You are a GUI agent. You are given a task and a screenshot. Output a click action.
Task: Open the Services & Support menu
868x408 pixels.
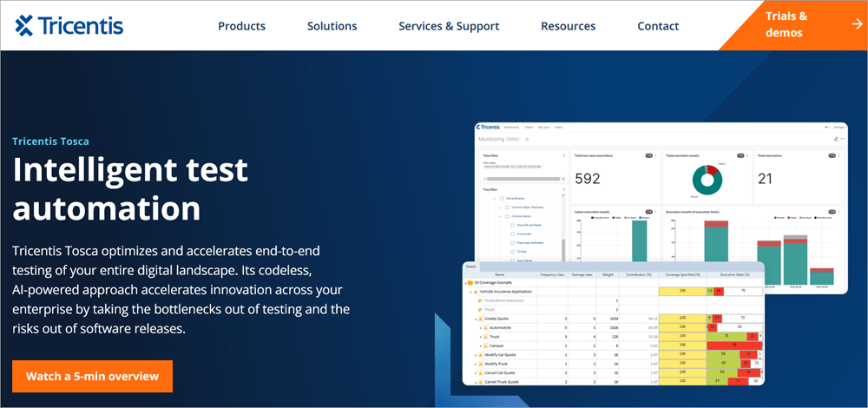449,26
